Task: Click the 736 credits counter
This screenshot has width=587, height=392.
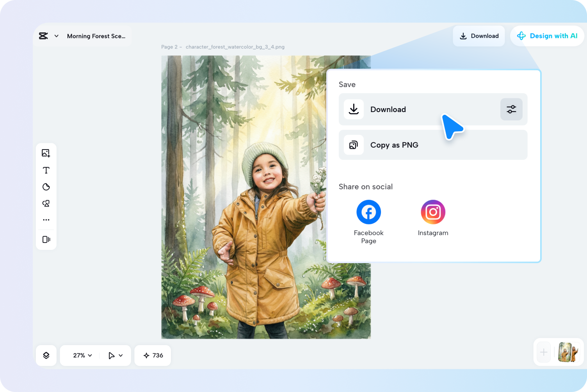Action: click(x=153, y=355)
